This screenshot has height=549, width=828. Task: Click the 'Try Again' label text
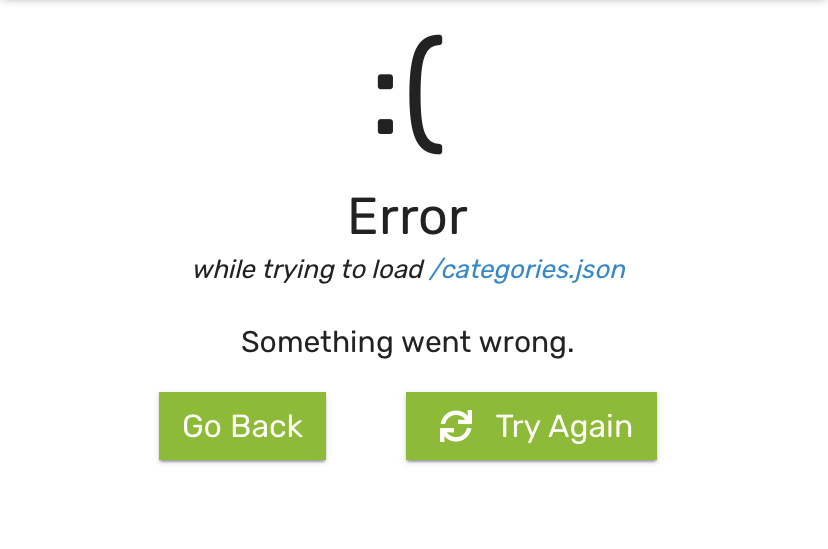564,427
